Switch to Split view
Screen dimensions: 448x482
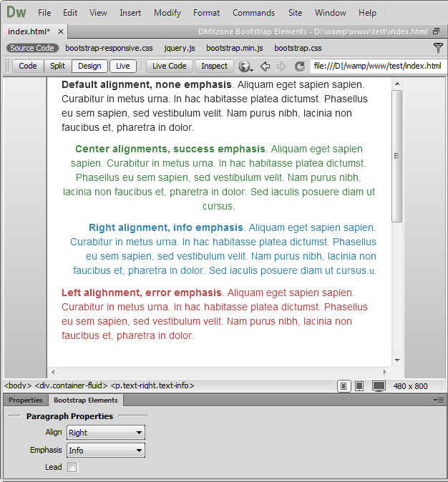[57, 66]
